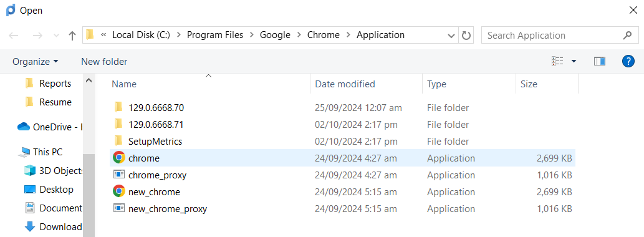Close the Open dialog window
Image resolution: width=644 pixels, height=237 pixels.
tap(633, 10)
